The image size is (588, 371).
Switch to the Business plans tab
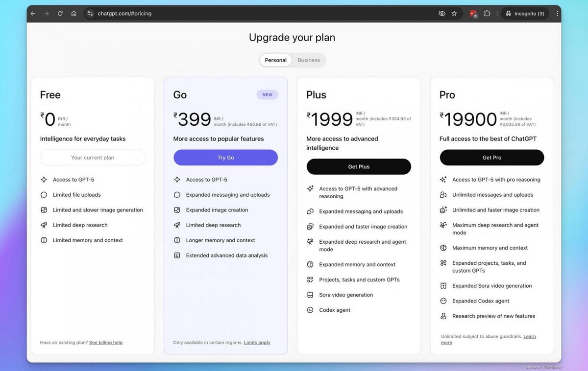pyautogui.click(x=309, y=60)
